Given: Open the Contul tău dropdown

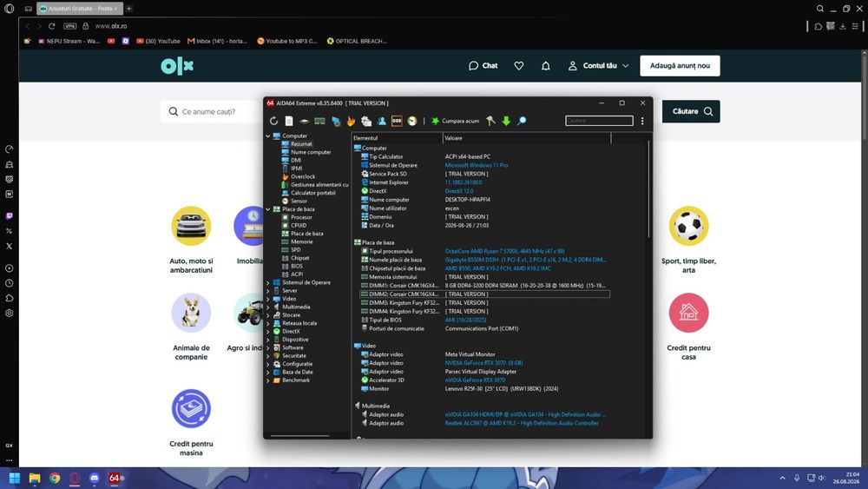Looking at the screenshot, I should point(598,66).
